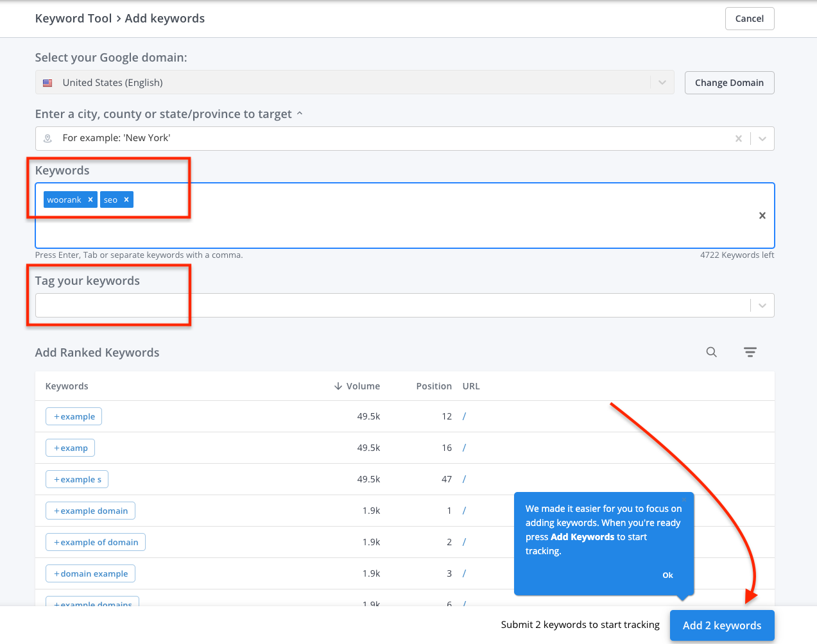Click Add 2 keywords button
Screen dimensions: 817x644
pyautogui.click(x=722, y=625)
